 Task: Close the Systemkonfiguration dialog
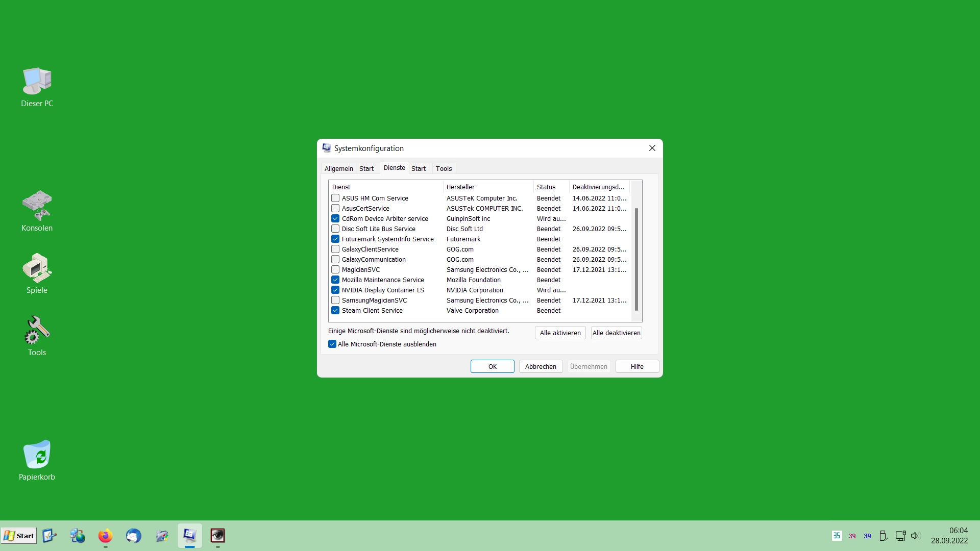click(x=652, y=148)
